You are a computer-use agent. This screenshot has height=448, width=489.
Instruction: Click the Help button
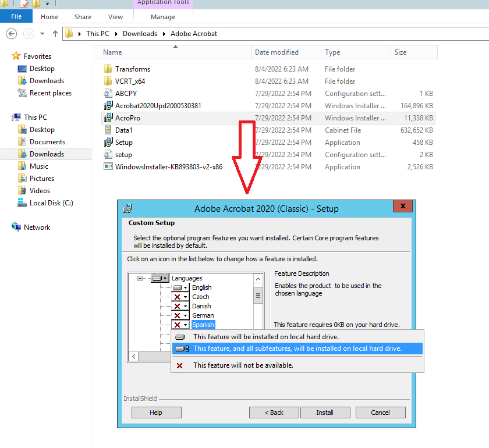[156, 413]
